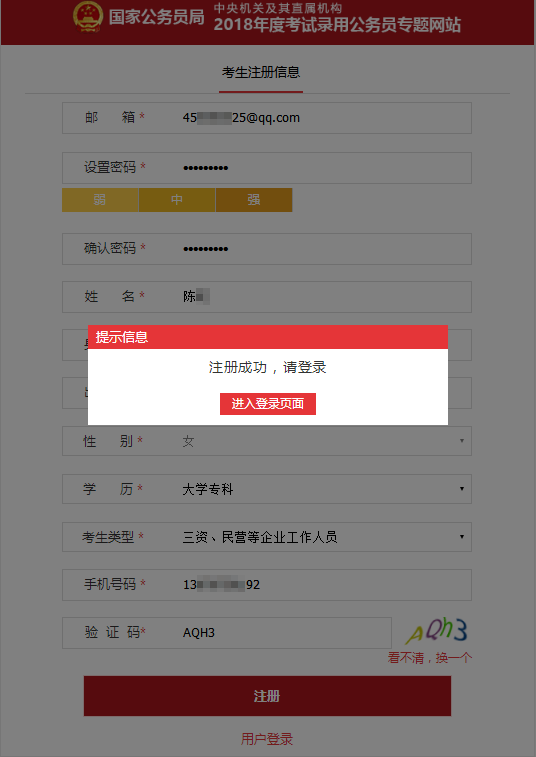Click the AQh3 captcha image

(x=436, y=631)
